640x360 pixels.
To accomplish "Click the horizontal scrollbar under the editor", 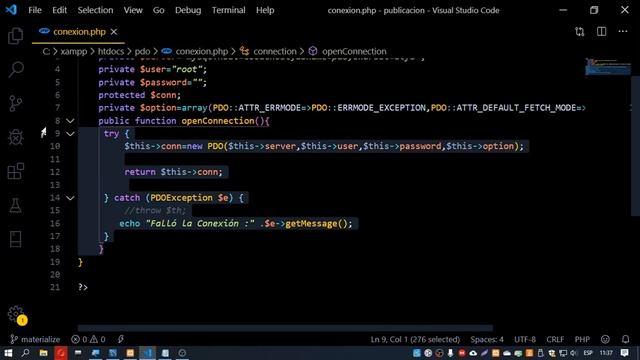I will pyautogui.click(x=285, y=328).
